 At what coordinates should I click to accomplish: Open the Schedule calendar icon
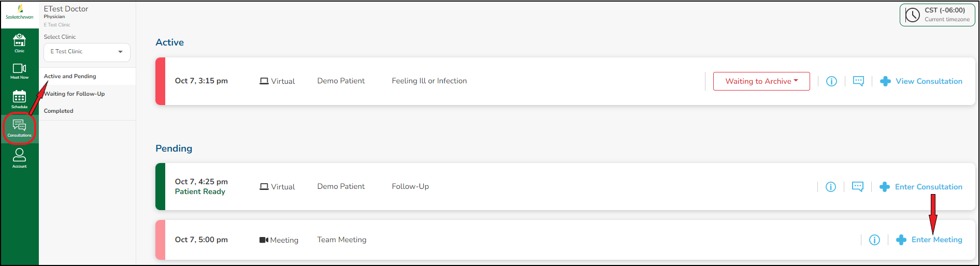tap(19, 99)
